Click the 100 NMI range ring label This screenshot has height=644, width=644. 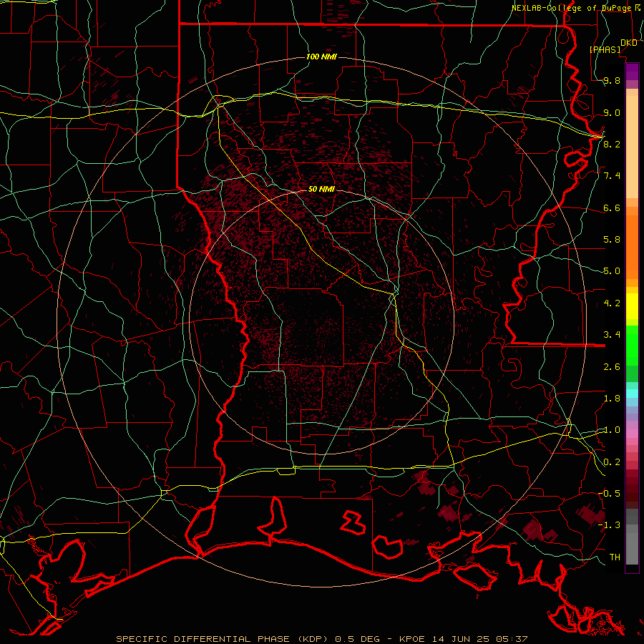321,57
